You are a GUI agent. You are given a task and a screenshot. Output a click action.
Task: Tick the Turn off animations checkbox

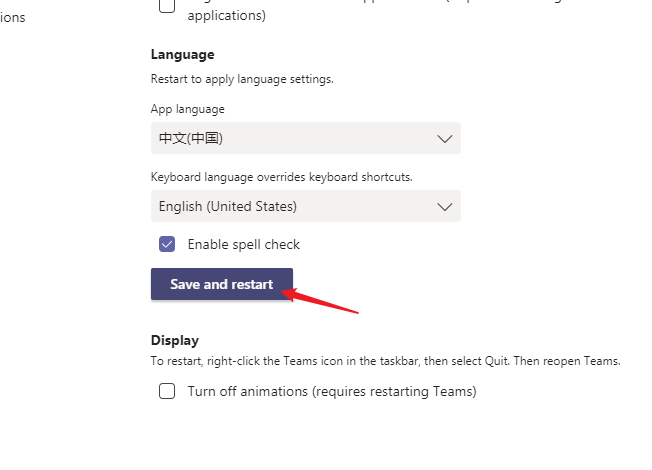167,391
